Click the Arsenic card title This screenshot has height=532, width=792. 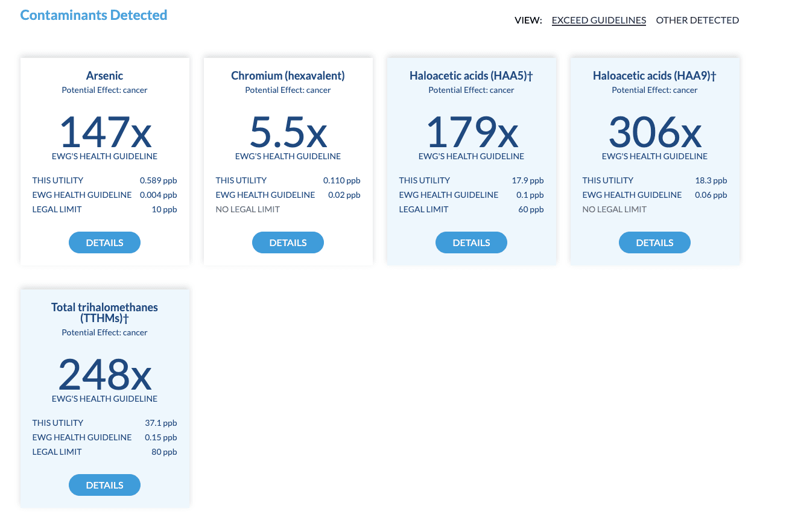point(104,76)
